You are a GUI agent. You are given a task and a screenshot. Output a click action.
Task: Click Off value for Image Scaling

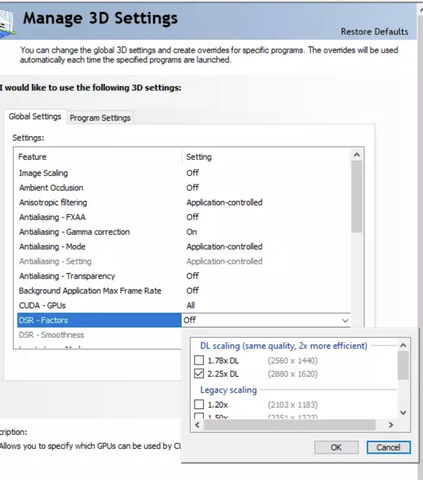(192, 173)
